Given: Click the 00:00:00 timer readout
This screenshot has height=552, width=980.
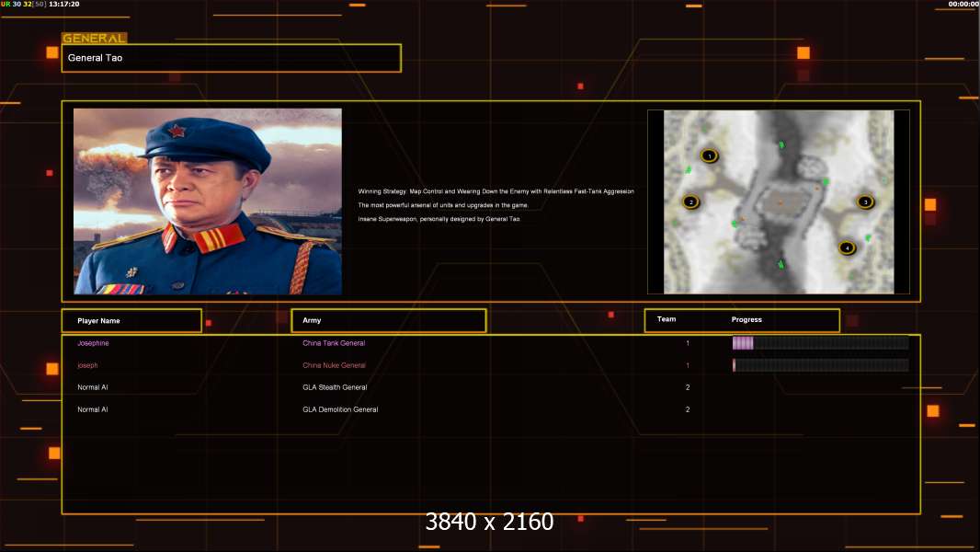Looking at the screenshot, I should point(963,5).
